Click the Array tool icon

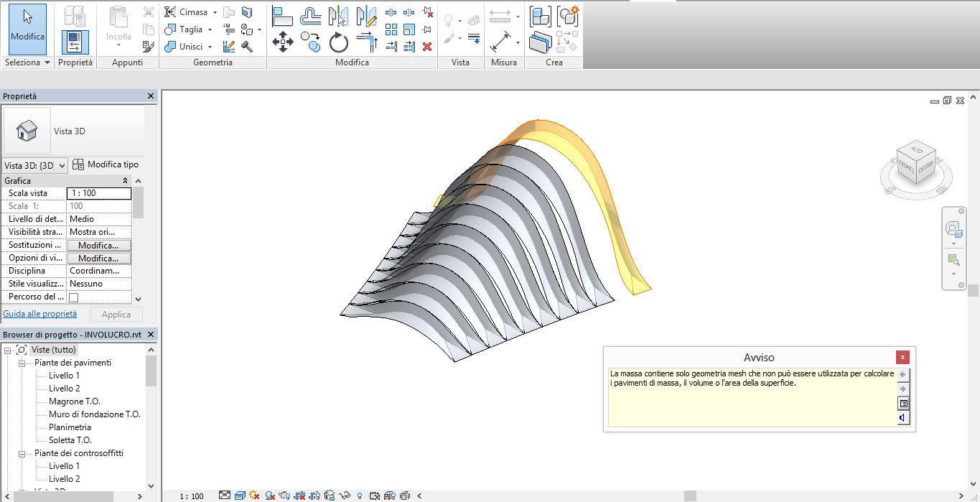tap(391, 29)
